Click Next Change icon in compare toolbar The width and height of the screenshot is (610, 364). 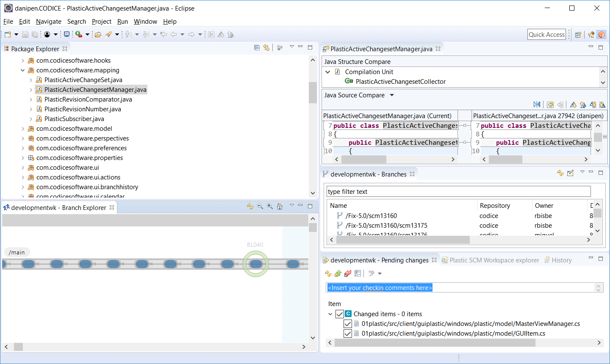[x=593, y=105]
